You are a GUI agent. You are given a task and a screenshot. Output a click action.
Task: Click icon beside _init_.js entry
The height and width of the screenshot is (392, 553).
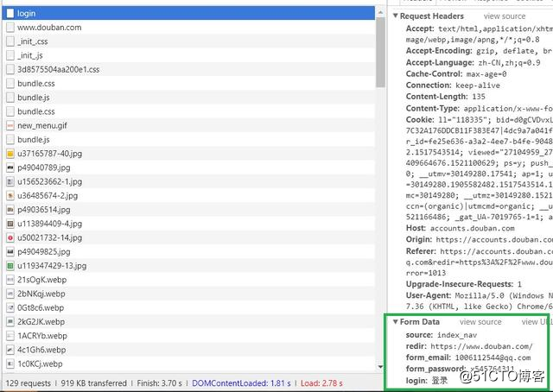pos(10,55)
